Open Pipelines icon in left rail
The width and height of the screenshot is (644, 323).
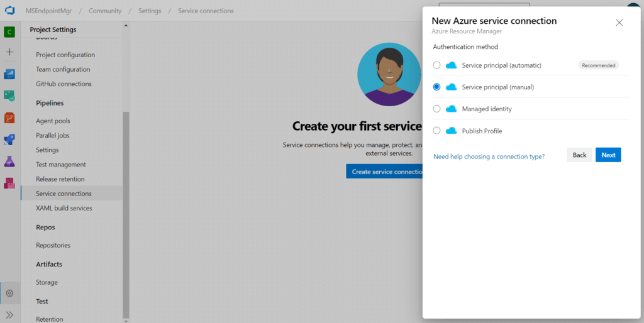tap(9, 140)
